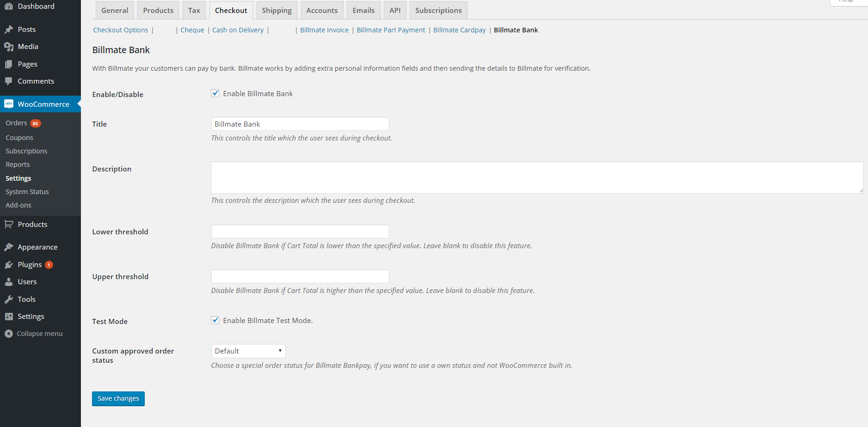Open the Billmate Cardpay link

460,30
